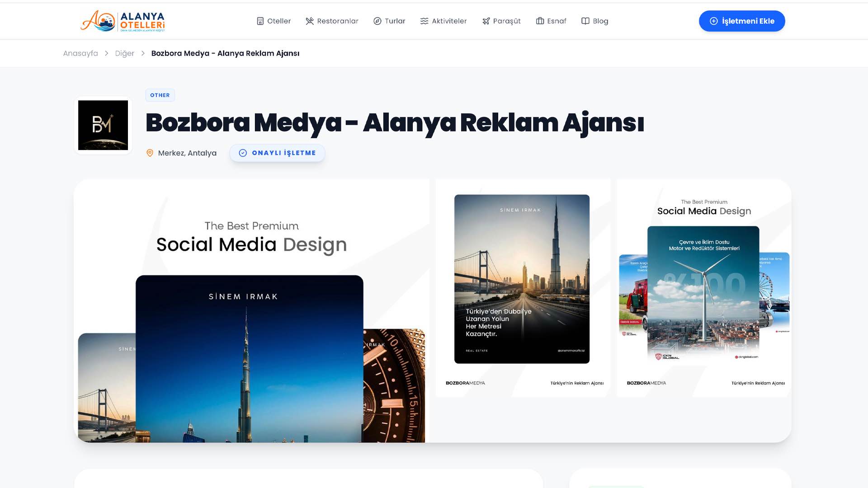Click the İşletmeni Ekle button

(x=742, y=21)
